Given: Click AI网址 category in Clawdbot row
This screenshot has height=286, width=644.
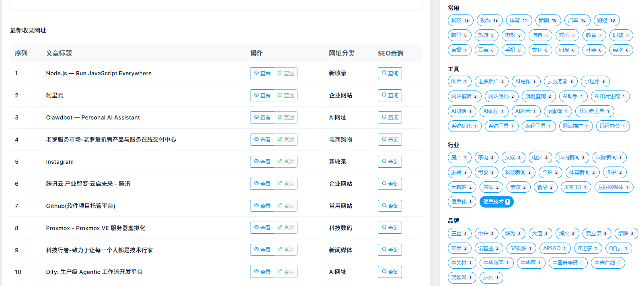Looking at the screenshot, I should tap(338, 117).
